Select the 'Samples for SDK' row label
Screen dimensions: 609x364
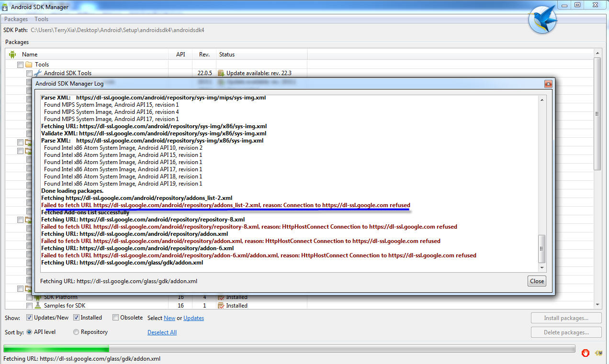click(x=65, y=306)
